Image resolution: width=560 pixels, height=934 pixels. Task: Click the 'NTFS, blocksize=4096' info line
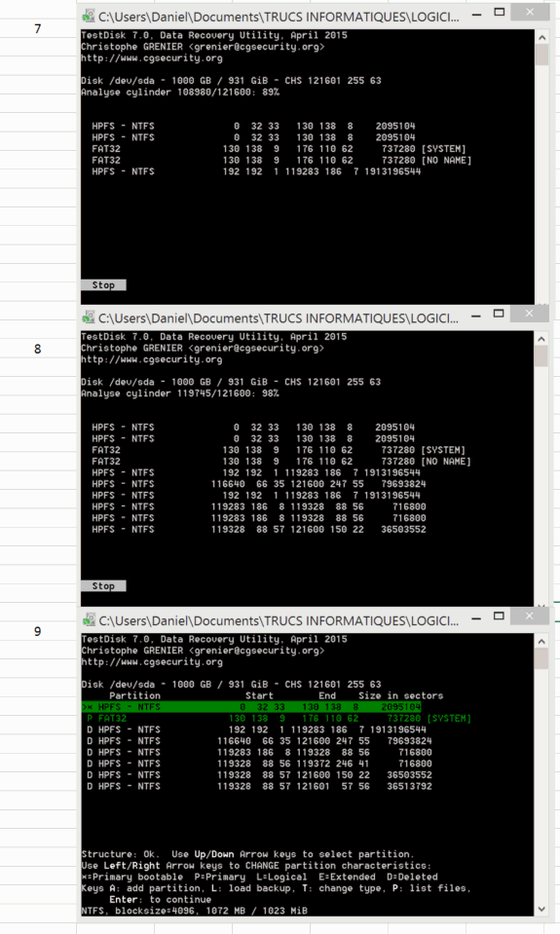194,911
